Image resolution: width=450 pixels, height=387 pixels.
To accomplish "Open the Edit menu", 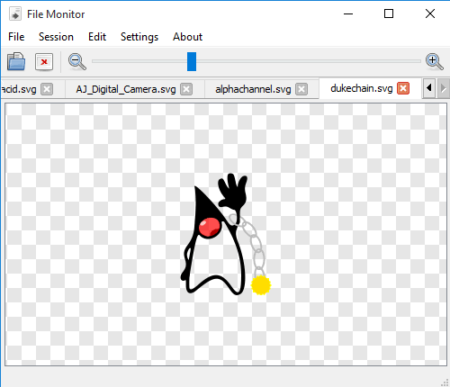I will click(x=97, y=37).
